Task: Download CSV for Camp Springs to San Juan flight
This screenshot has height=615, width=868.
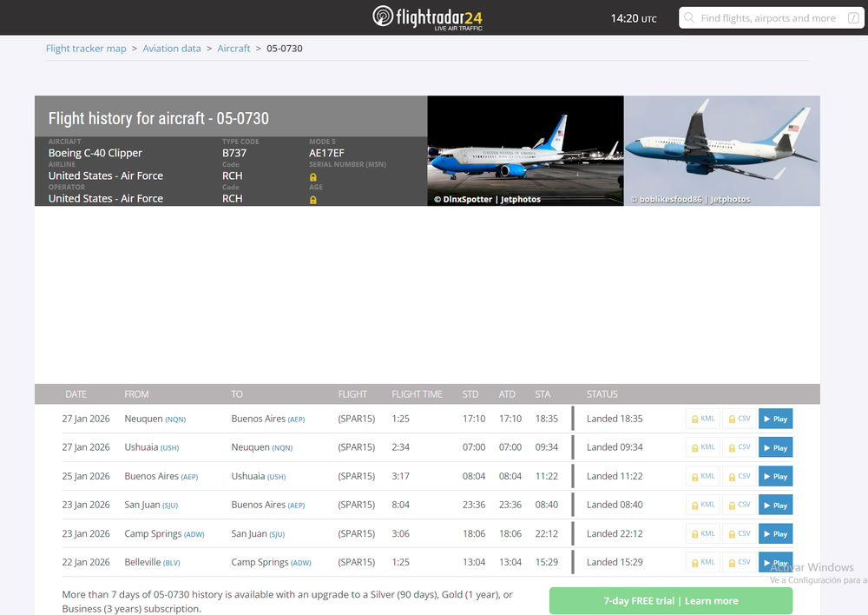Action: 739,533
